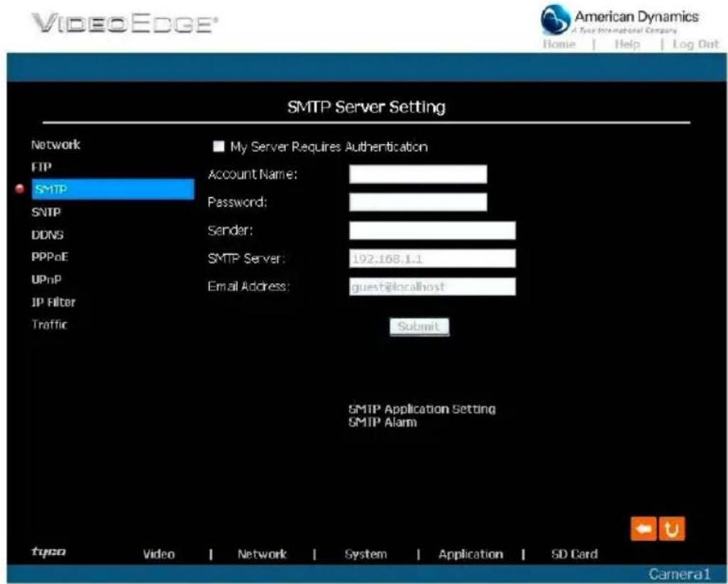Switch to the Application bottom tab
The height and width of the screenshot is (584, 728).
tap(470, 553)
